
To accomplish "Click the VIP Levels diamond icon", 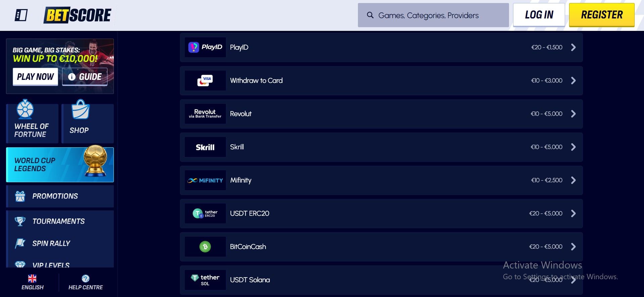I will click(x=20, y=264).
